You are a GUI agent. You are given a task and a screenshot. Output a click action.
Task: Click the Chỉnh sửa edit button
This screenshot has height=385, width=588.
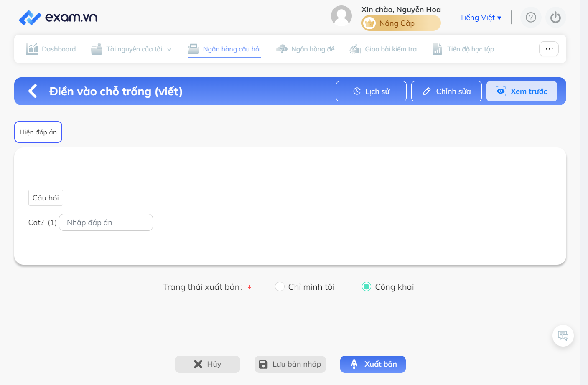(x=446, y=91)
